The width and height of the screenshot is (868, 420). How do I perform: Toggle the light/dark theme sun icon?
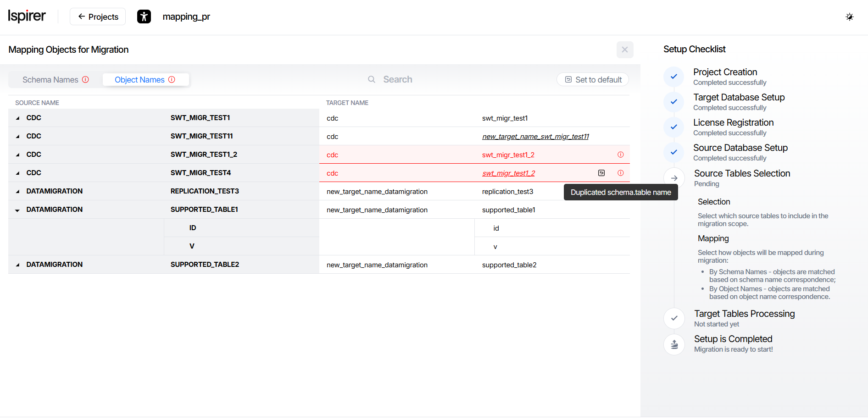[x=849, y=17]
